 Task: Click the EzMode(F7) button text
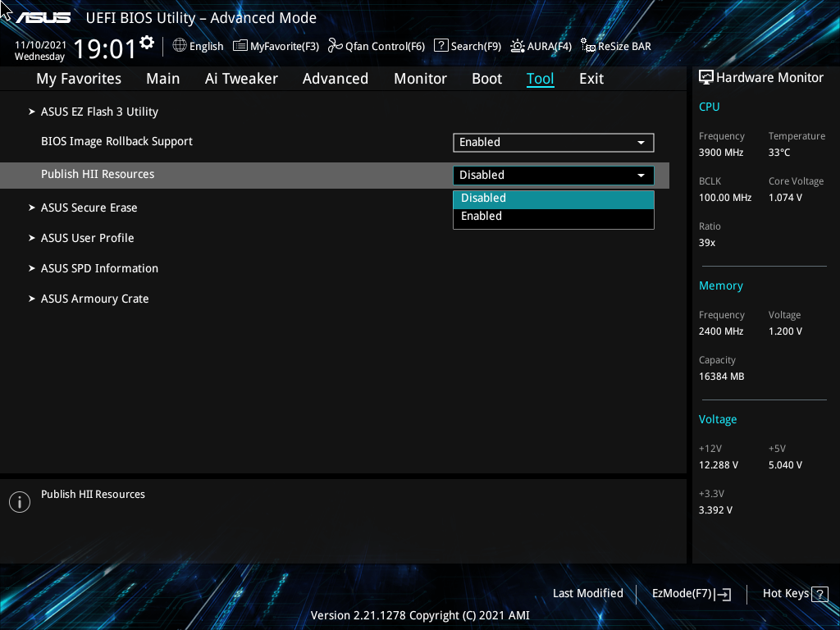click(682, 594)
